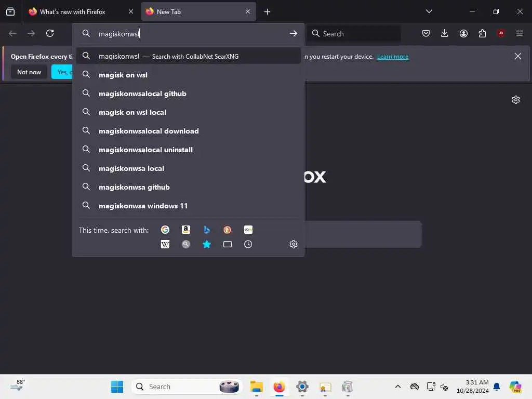Search open tabs using the tab icon
This screenshot has height=399, width=532.
(x=228, y=244)
